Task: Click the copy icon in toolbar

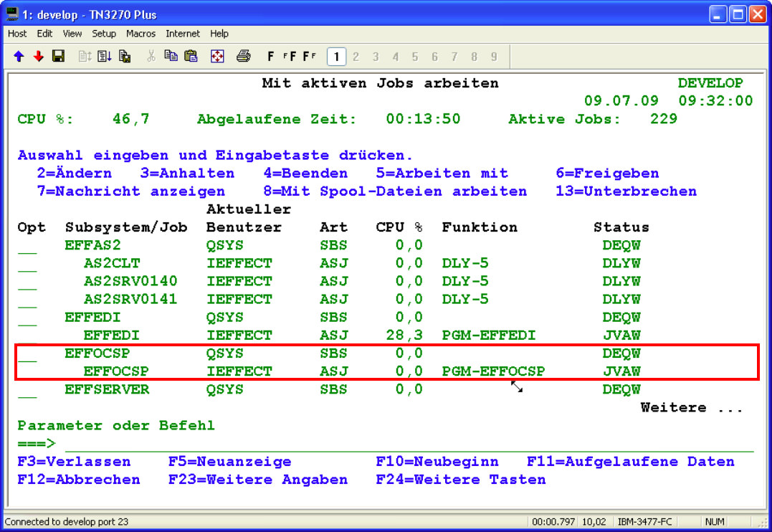Action: [x=171, y=56]
